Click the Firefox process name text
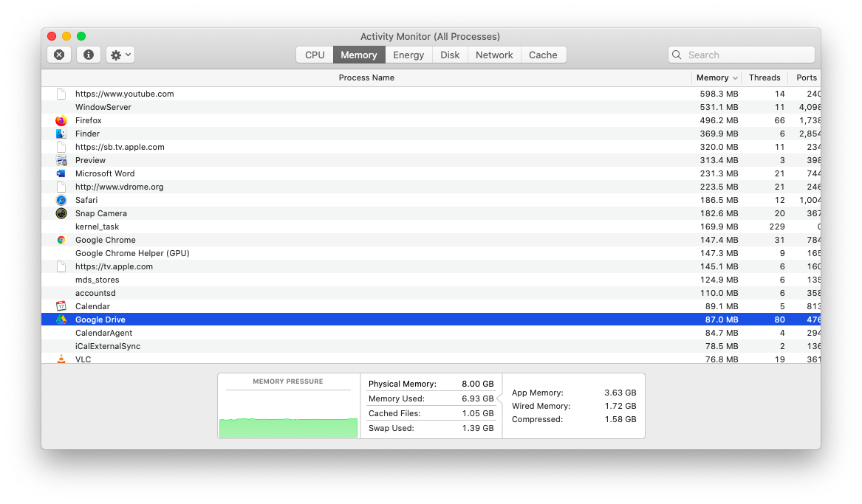Viewport: 862px width, 504px height. [x=89, y=120]
